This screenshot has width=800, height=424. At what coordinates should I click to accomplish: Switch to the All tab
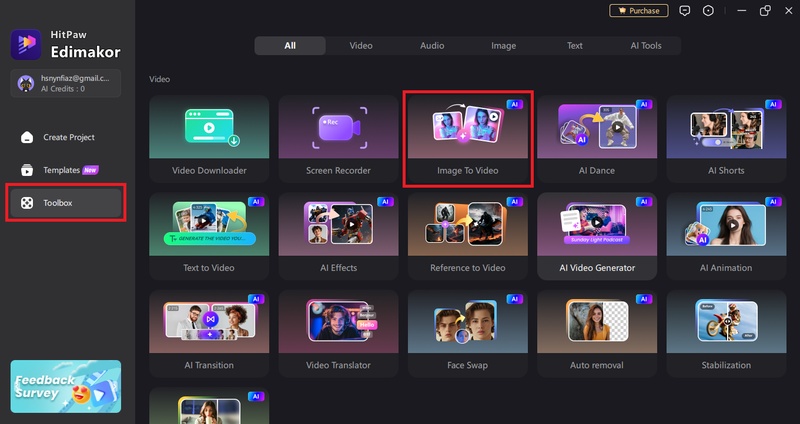(x=290, y=45)
